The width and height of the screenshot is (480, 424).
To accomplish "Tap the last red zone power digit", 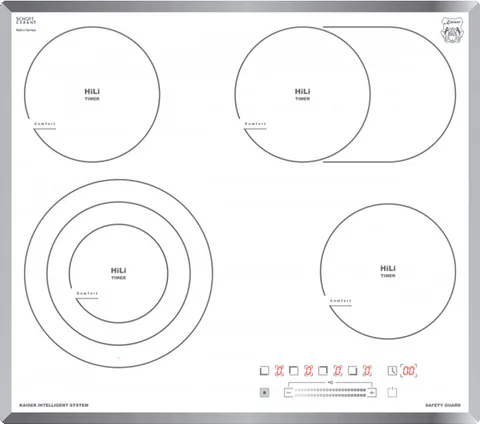I will click(367, 370).
